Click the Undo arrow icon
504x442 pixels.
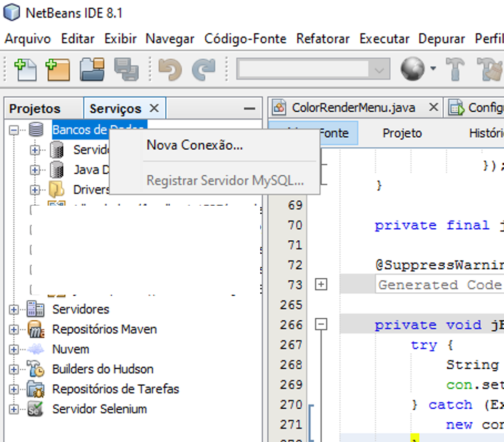point(171,69)
